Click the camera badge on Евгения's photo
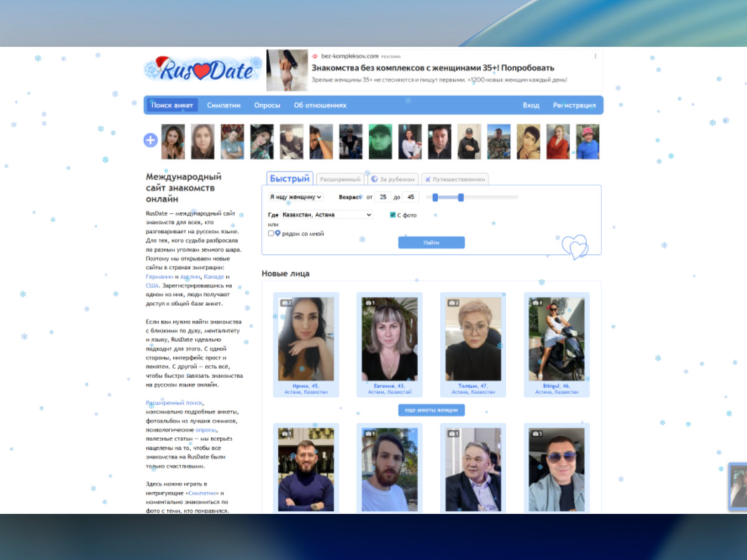The height and width of the screenshot is (560, 747). [369, 303]
